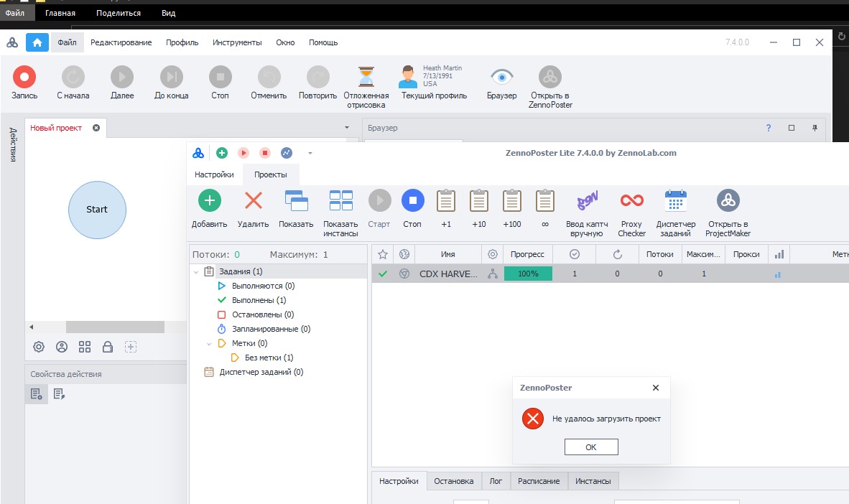
Task: Click the statistics chart icon in ZennoPoster title bar
Action: (x=287, y=153)
